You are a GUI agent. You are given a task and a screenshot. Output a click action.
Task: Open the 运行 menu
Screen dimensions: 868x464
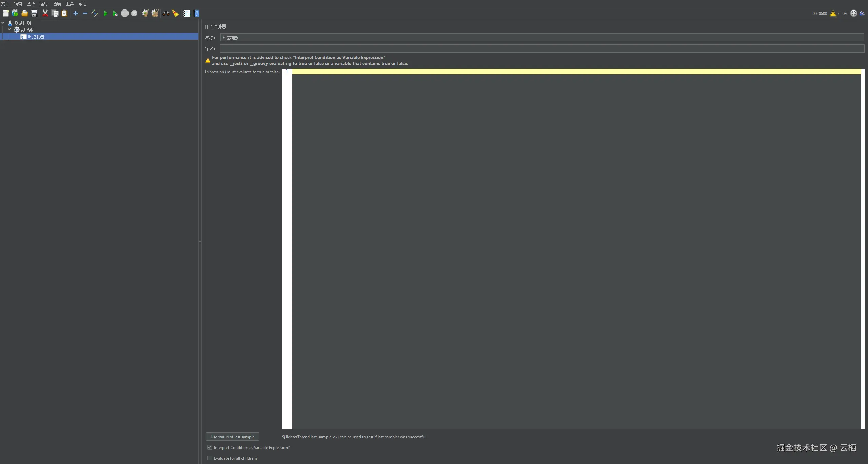point(44,4)
